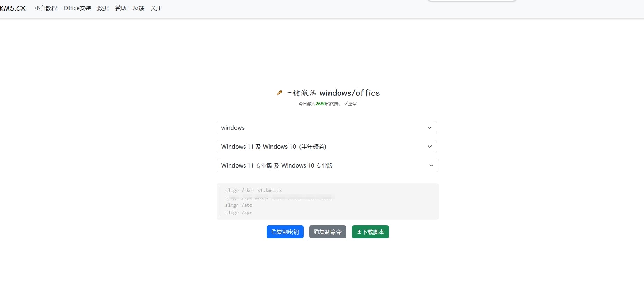
Task: Open the 关于 about page
Action: pyautogui.click(x=157, y=8)
